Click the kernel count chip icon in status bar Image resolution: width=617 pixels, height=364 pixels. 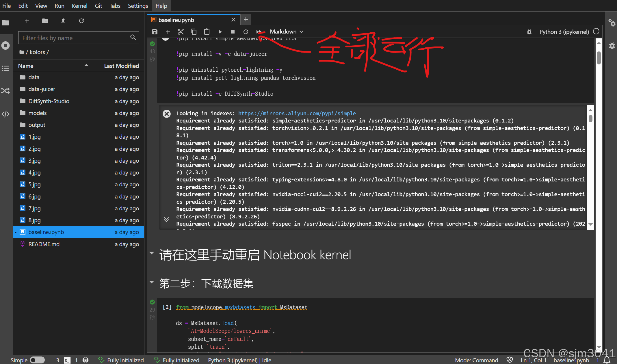click(86, 360)
